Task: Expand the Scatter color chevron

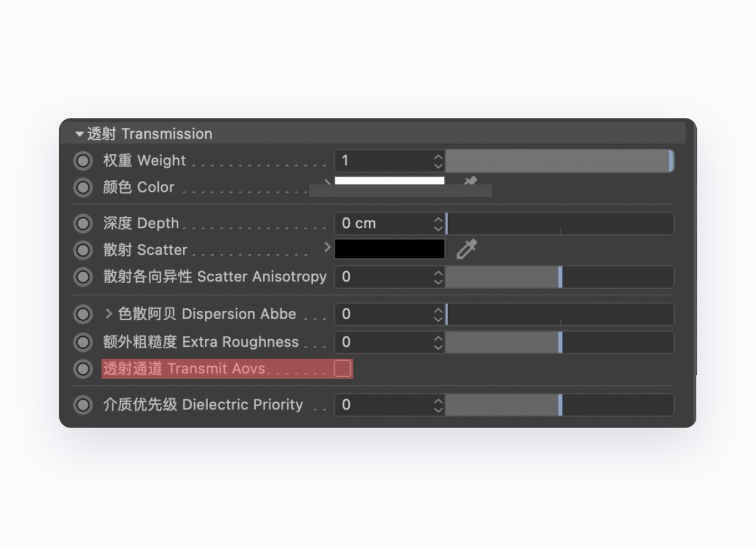Action: (x=327, y=247)
